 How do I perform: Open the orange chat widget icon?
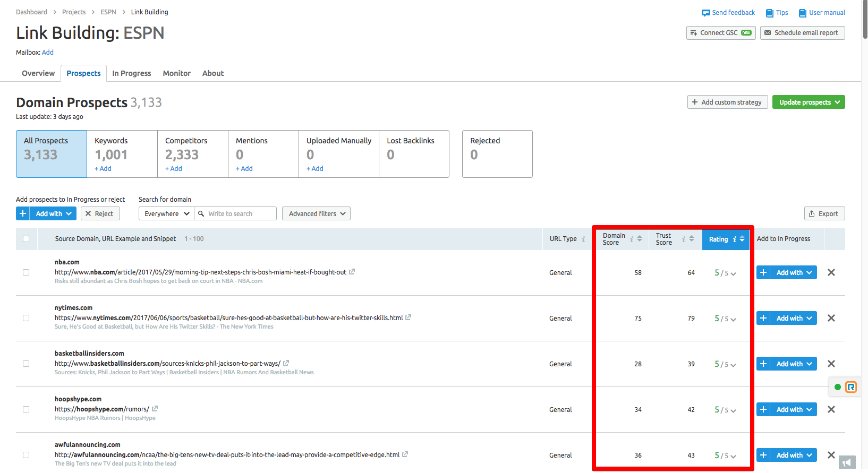[851, 387]
